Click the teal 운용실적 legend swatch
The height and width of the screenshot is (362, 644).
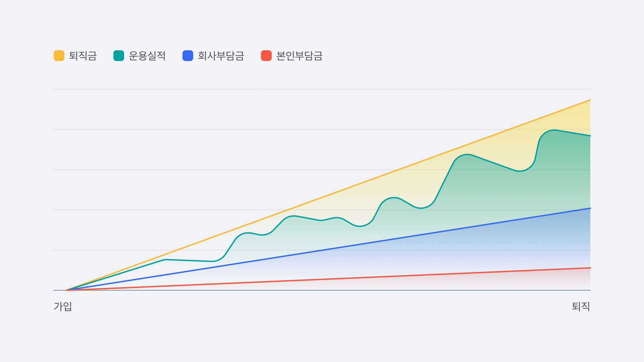119,56
